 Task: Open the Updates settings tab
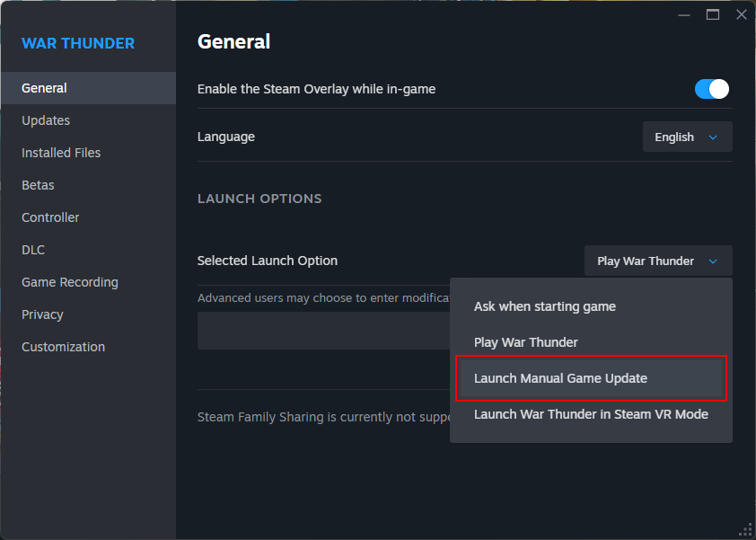click(46, 120)
